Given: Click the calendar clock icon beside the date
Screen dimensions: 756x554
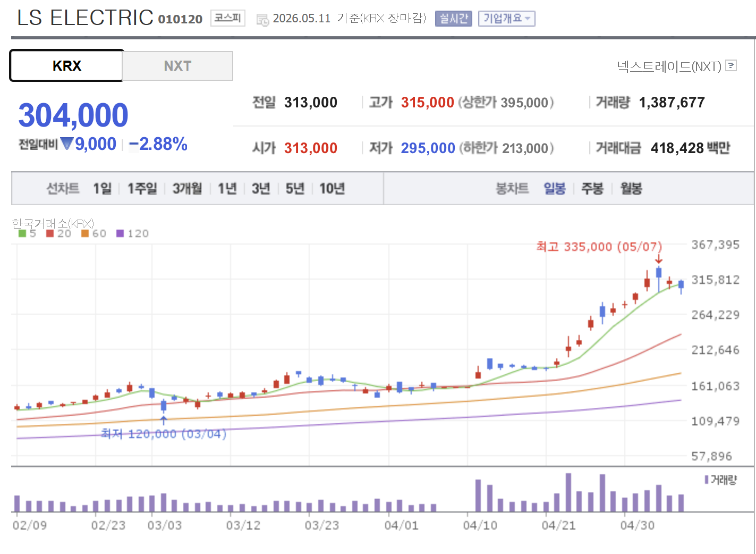Looking at the screenshot, I should coord(262,20).
